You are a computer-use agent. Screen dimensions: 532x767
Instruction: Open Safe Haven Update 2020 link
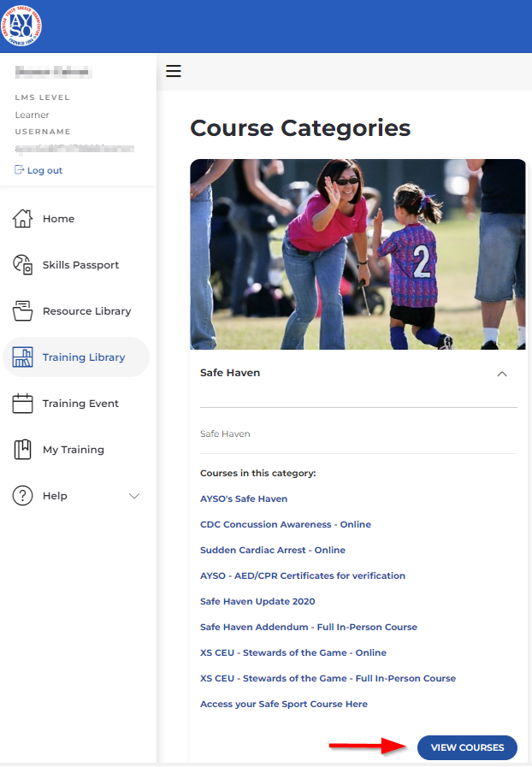(x=257, y=601)
